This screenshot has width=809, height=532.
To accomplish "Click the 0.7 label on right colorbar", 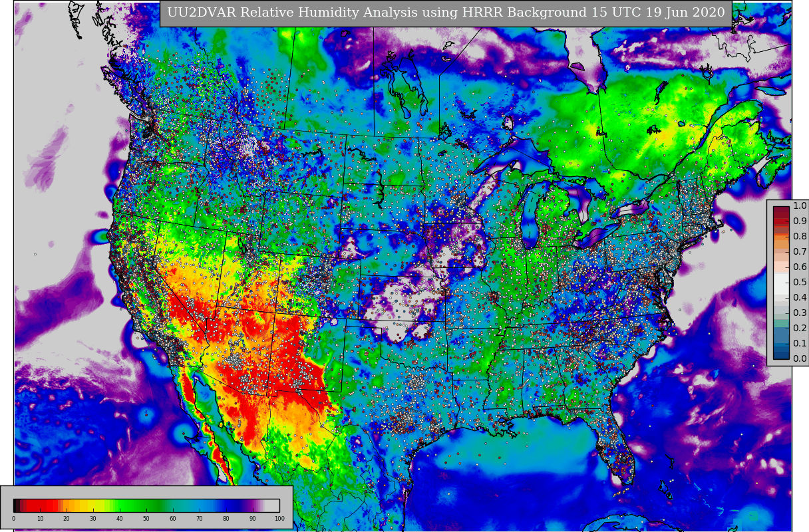I will 799,252.
